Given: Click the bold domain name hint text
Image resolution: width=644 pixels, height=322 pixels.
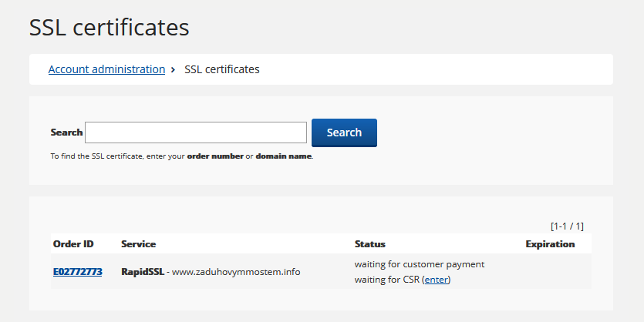Looking at the screenshot, I should pyautogui.click(x=284, y=156).
